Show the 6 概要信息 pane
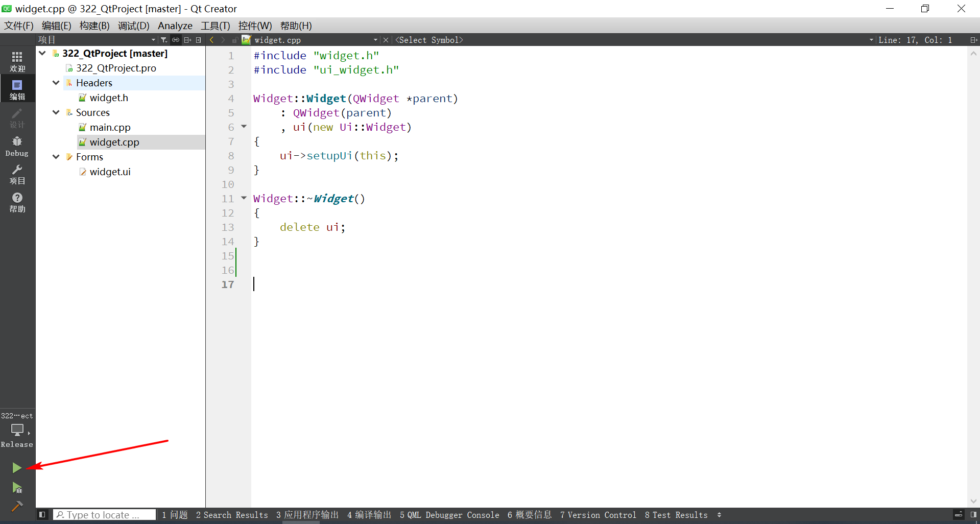Screen dimensions: 980x524 coord(530,515)
